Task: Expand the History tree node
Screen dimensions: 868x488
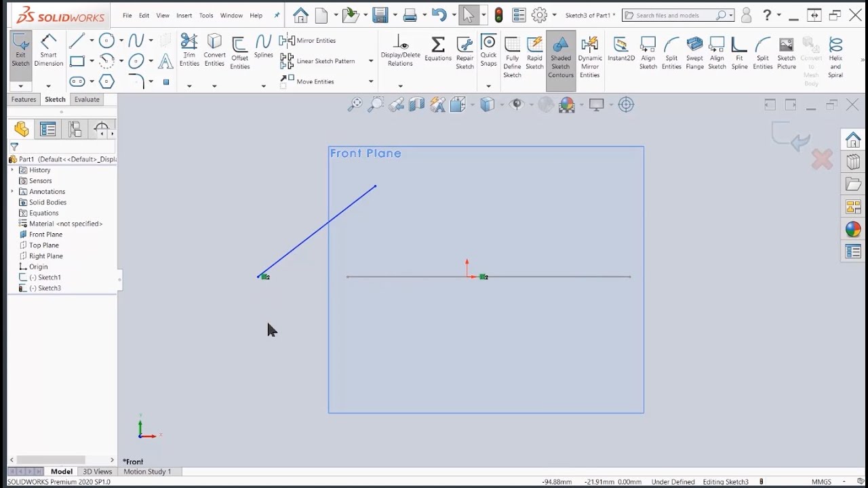Action: [12, 170]
